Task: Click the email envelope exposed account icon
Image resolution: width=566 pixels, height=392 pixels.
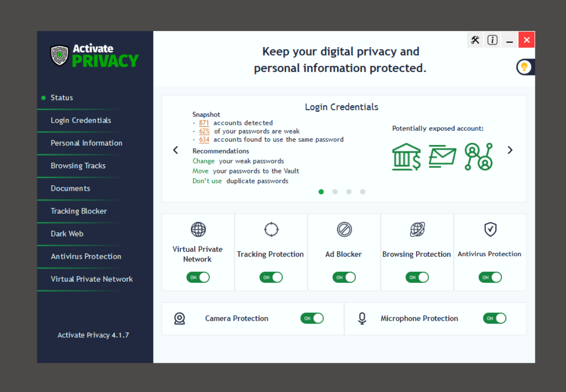Action: coord(442,156)
